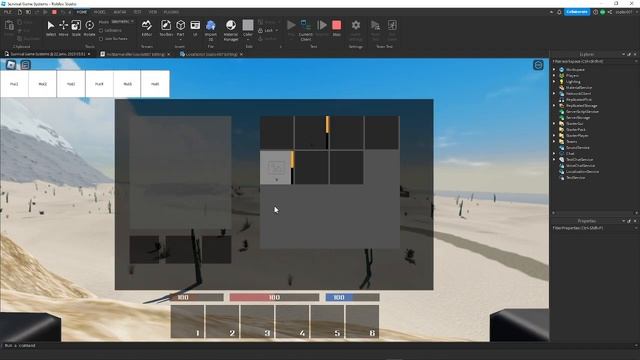The height and width of the screenshot is (360, 640).
Task: Click the Color swatch tool
Action: (x=248, y=25)
